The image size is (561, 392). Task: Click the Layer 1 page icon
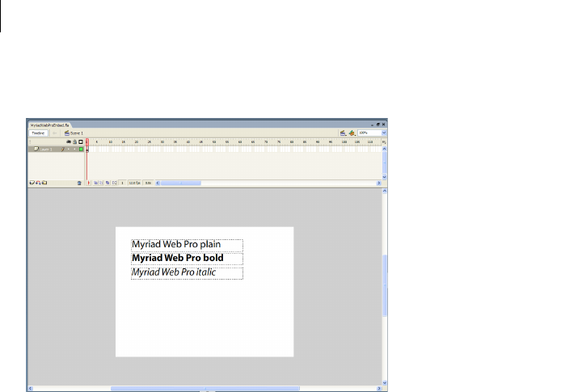click(x=36, y=149)
